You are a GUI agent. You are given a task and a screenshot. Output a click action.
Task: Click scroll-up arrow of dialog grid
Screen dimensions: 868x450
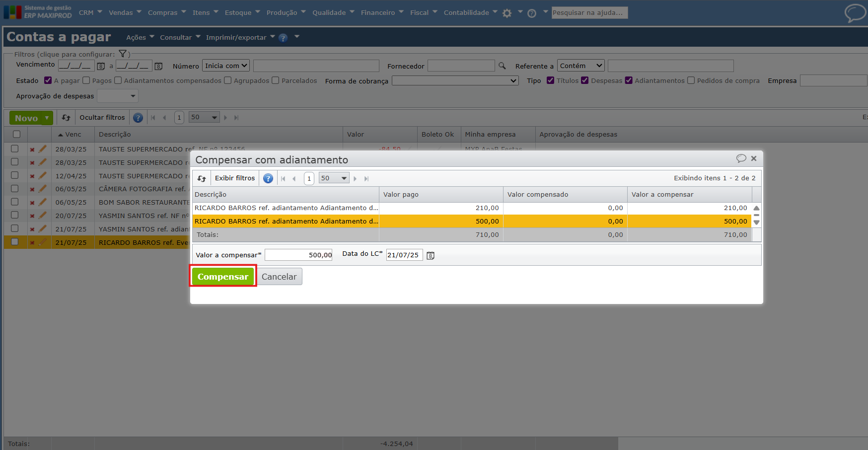[x=756, y=208]
